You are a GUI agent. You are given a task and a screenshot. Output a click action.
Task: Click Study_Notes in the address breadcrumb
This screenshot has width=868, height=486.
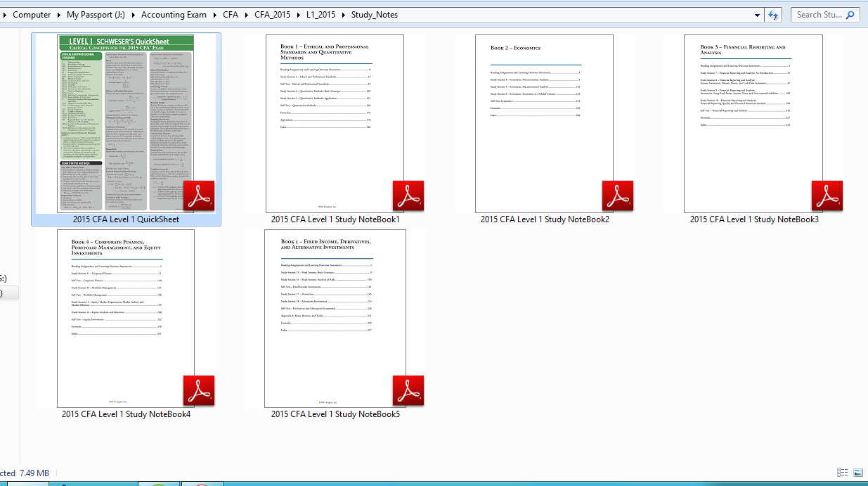[x=375, y=15]
